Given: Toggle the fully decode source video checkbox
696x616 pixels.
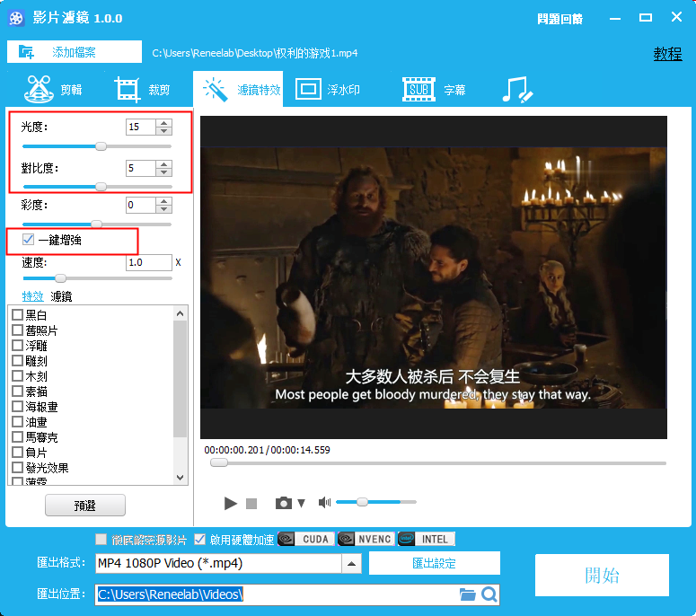Looking at the screenshot, I should tap(101, 539).
